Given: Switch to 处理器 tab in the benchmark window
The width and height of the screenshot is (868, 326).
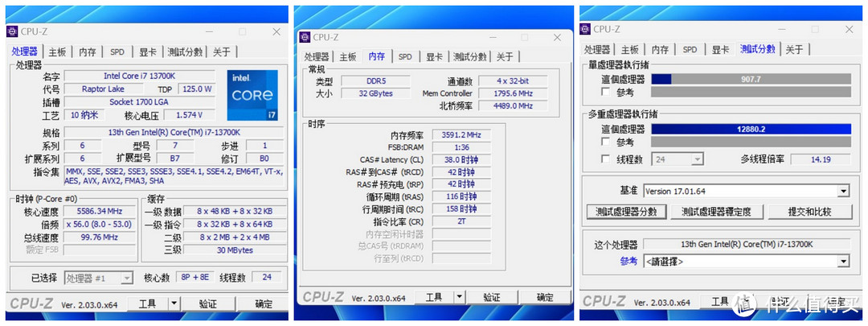Looking at the screenshot, I should [597, 49].
